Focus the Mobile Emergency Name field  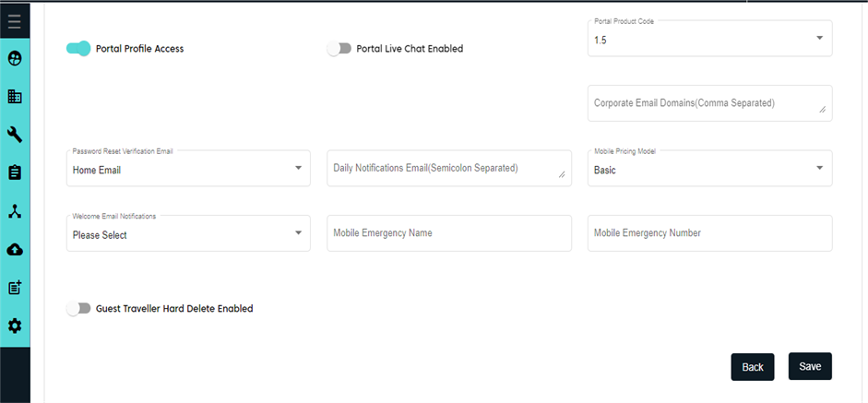click(449, 233)
